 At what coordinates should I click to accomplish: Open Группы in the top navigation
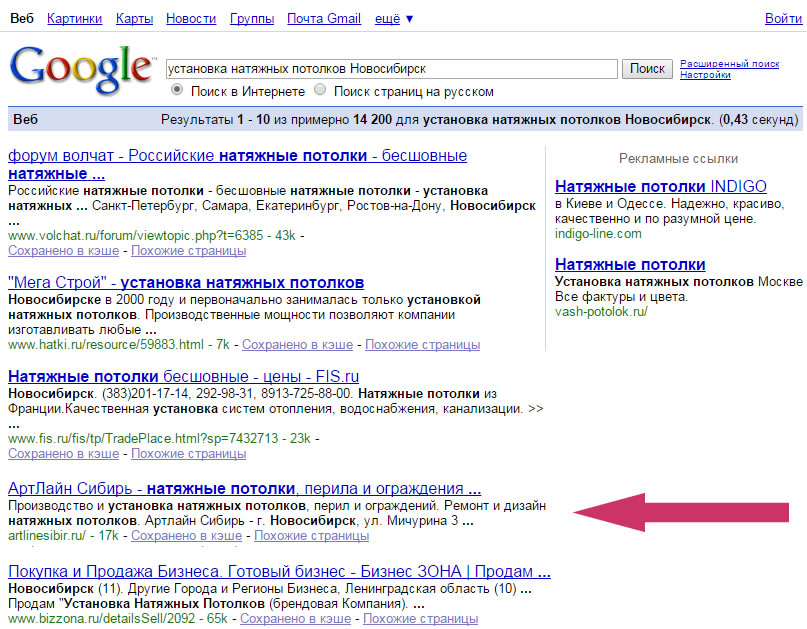tap(252, 19)
